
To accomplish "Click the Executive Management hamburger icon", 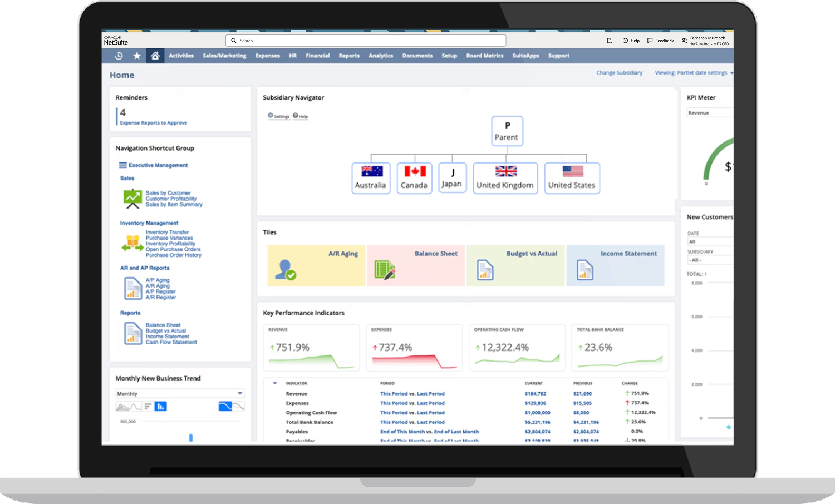I will click(x=123, y=165).
